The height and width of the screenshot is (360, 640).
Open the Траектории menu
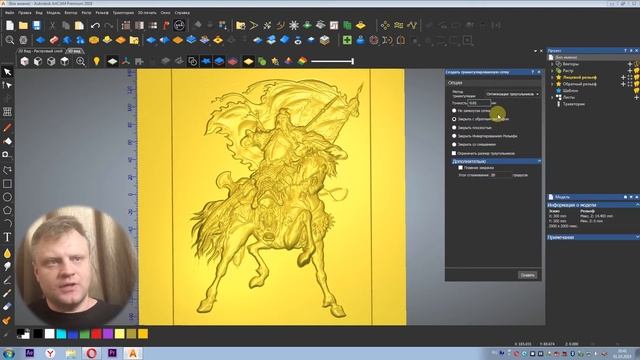click(x=123, y=13)
